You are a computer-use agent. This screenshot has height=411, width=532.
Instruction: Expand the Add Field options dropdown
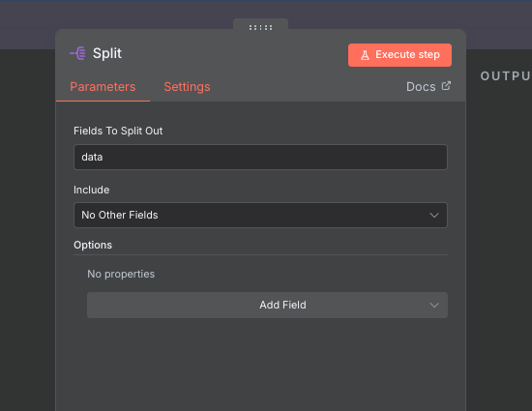tap(267, 305)
